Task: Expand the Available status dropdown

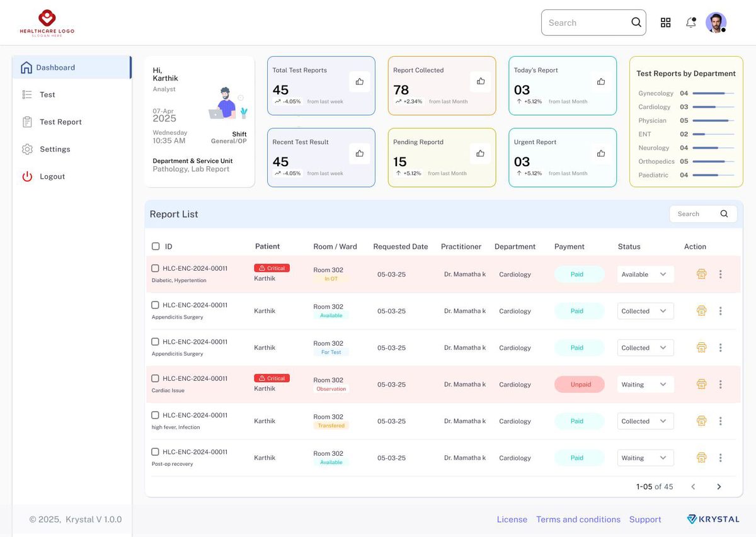Action: pyautogui.click(x=645, y=274)
